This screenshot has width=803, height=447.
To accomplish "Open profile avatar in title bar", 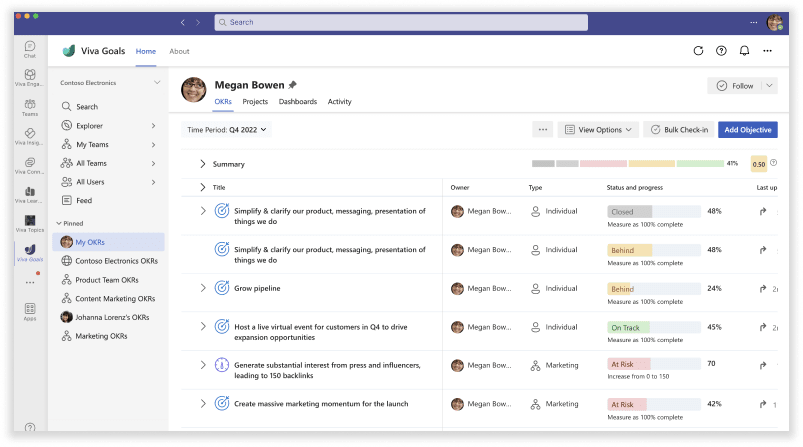I will pos(774,23).
